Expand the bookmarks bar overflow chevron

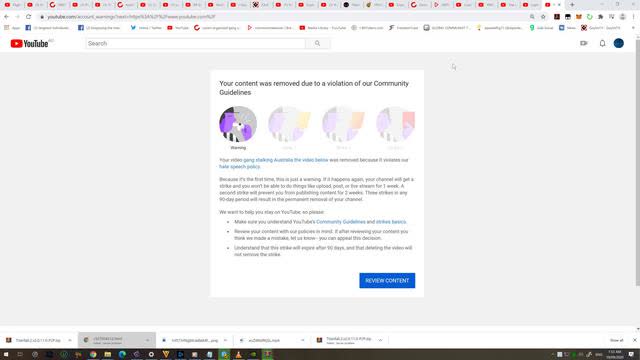[633, 28]
